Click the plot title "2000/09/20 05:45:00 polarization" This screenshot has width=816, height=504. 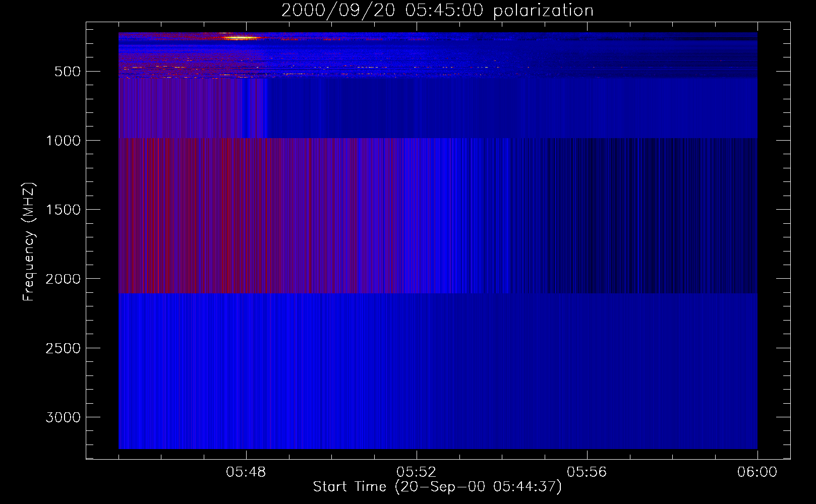(437, 10)
